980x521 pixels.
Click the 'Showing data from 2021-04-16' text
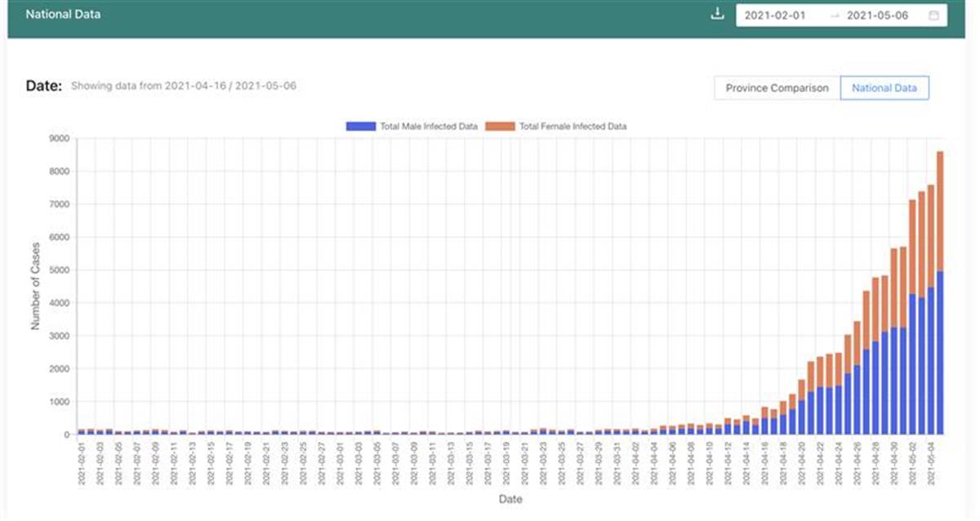[183, 86]
